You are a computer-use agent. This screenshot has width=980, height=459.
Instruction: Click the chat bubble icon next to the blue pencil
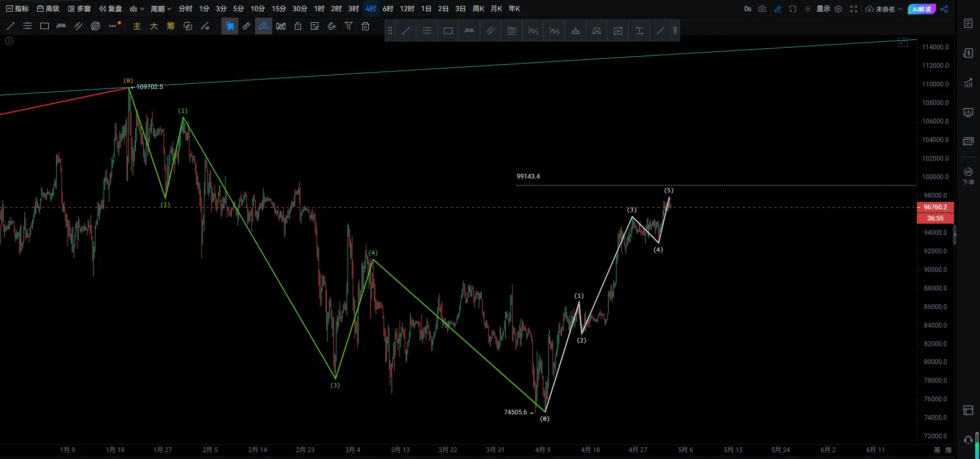793,8
